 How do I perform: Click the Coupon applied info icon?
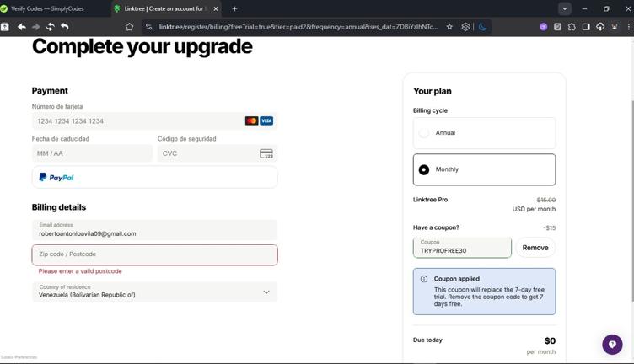(x=424, y=279)
